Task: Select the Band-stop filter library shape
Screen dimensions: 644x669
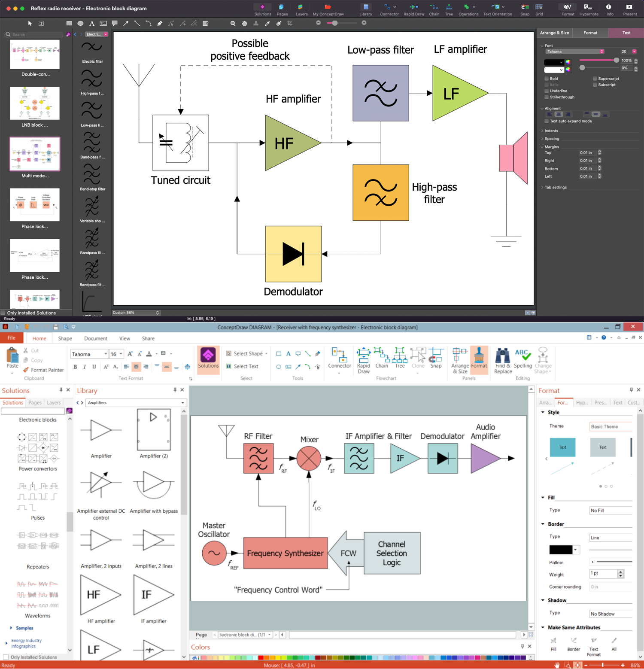Action: [x=92, y=177]
